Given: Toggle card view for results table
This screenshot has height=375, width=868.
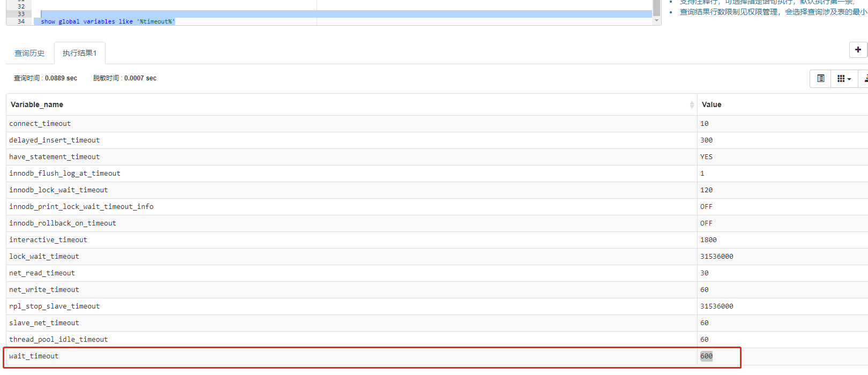Looking at the screenshot, I should click(x=820, y=79).
